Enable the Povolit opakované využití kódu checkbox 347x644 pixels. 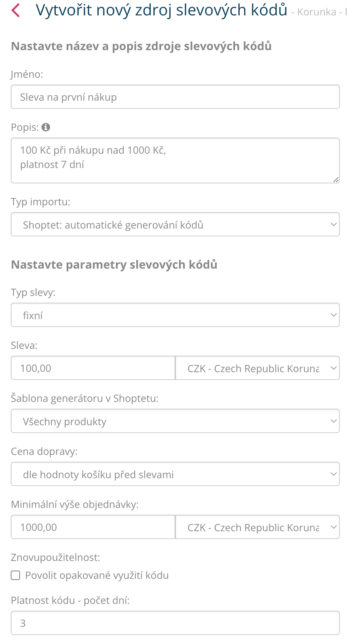(15, 575)
